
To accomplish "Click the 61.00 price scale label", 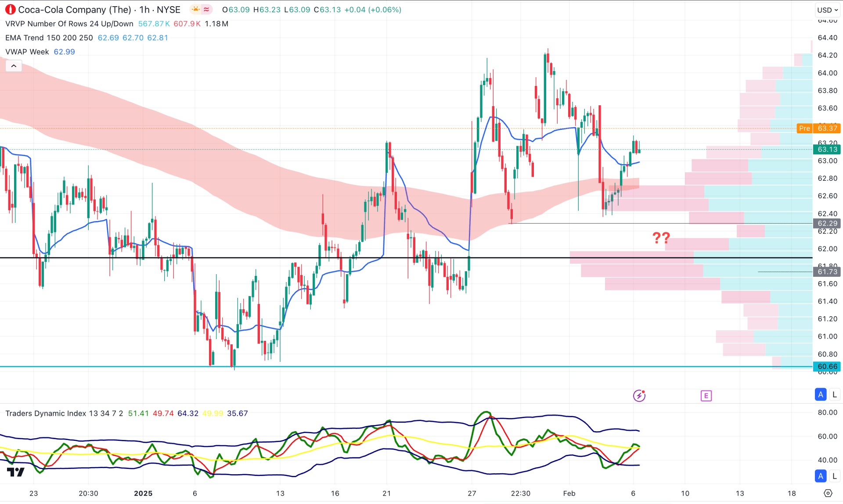I will point(827,336).
